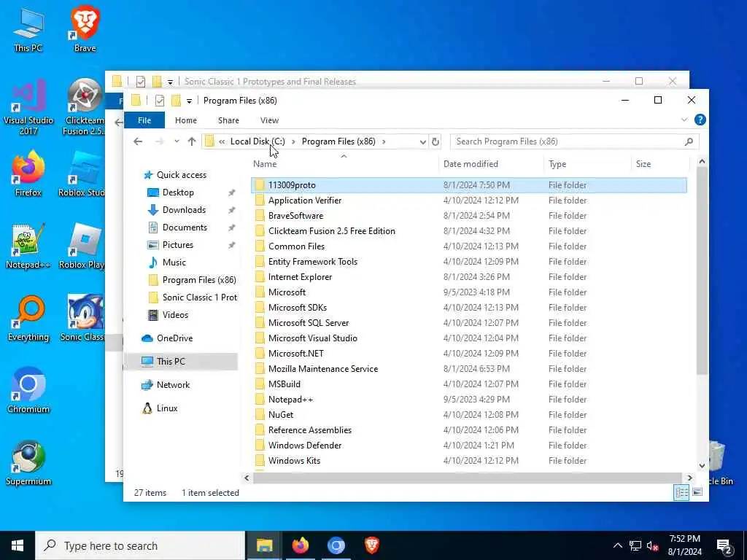Open the View ribbon tab
The height and width of the screenshot is (560, 747).
270,120
